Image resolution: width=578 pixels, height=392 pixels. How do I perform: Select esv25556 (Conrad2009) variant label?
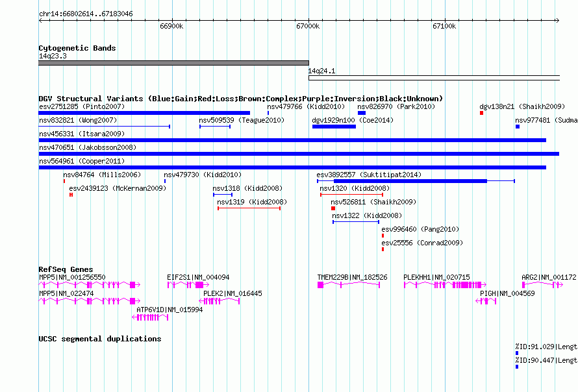422,243
